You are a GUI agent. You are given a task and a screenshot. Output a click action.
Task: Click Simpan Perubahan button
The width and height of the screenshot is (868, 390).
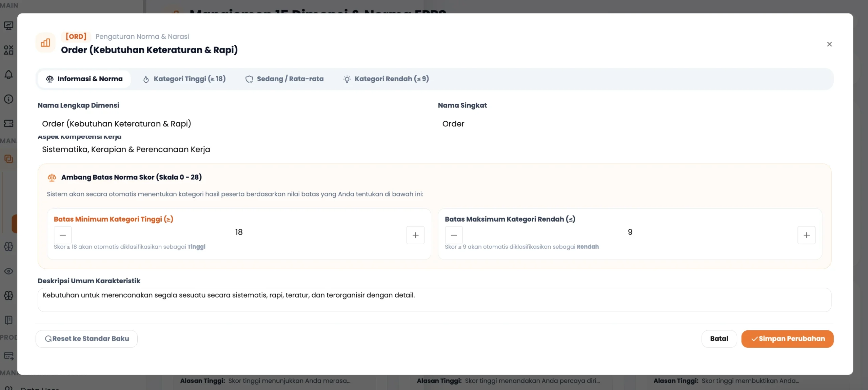click(x=787, y=339)
